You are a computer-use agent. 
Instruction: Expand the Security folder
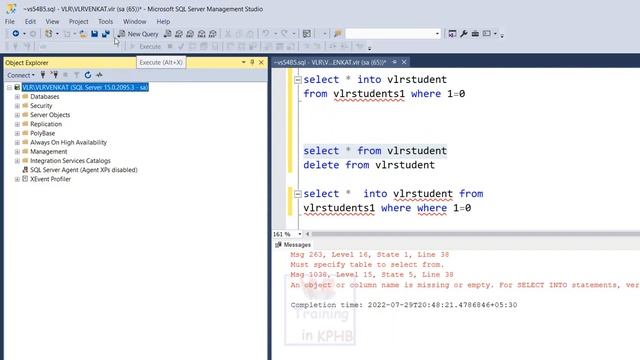coord(17,106)
